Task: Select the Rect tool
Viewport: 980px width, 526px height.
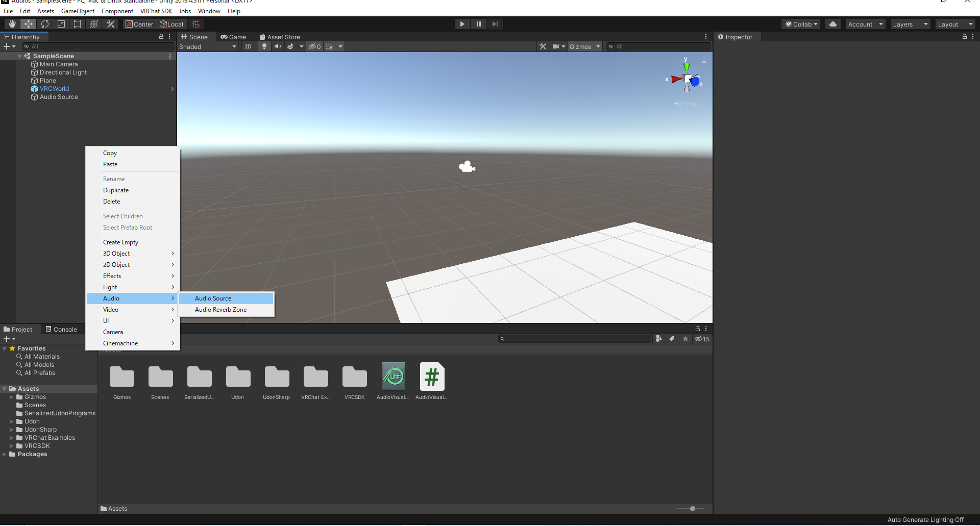Action: 78,24
